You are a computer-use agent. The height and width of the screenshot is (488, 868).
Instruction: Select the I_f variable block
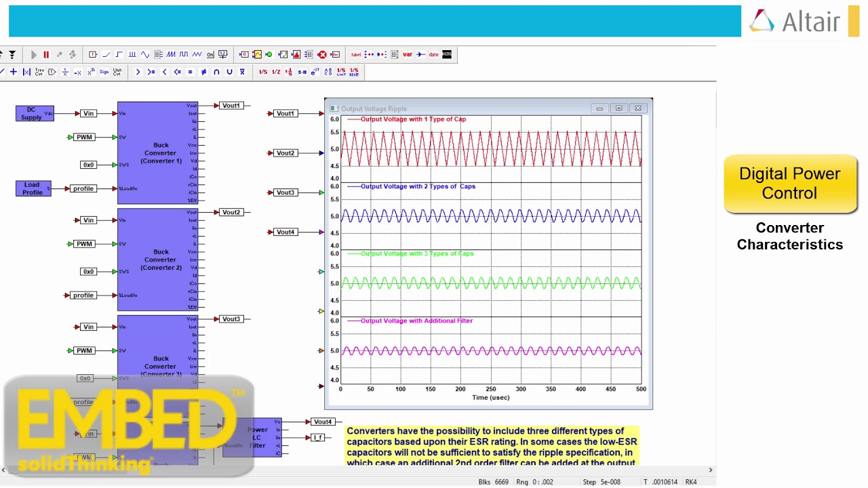click(x=317, y=437)
